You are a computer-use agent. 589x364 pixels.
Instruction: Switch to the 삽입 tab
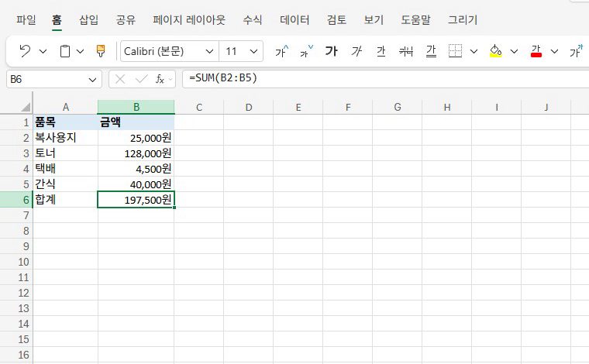click(88, 20)
